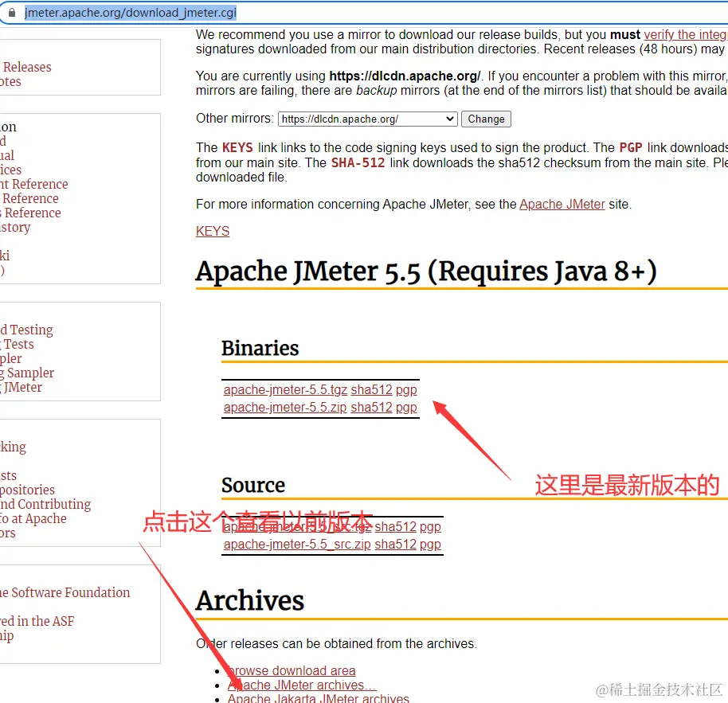This screenshot has height=703, width=728.
Task: Click the Source section heading
Action: click(x=253, y=486)
